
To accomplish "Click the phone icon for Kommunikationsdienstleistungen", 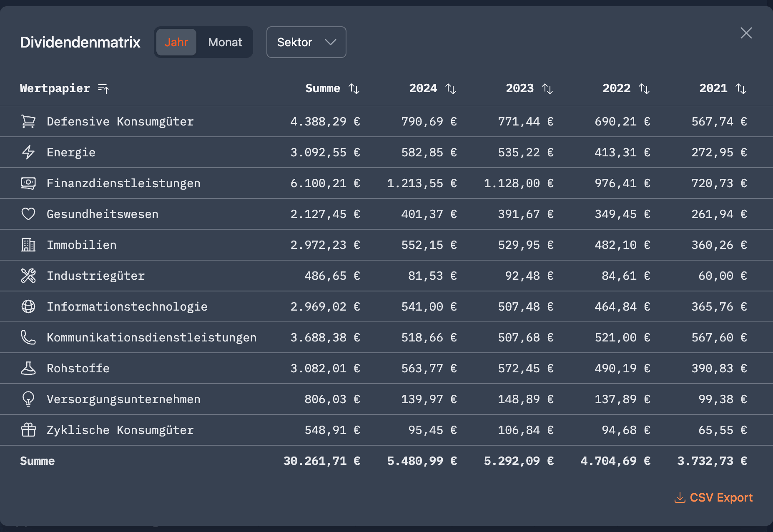I will [28, 337].
